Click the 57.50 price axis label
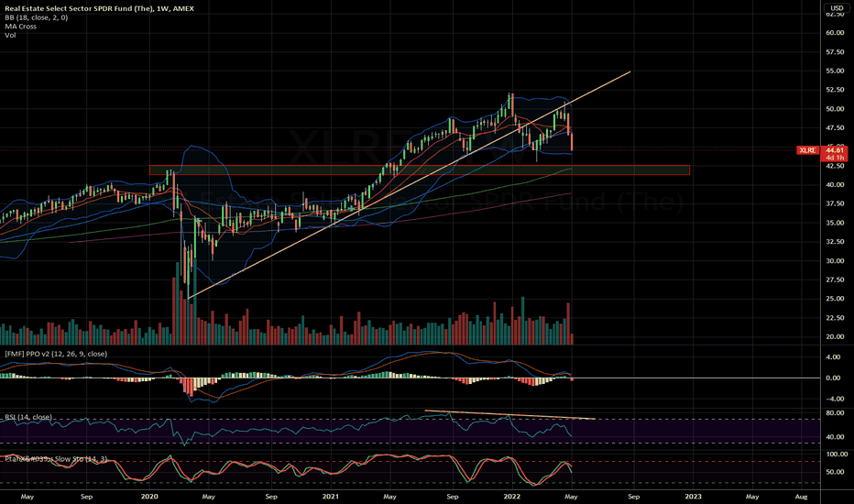Viewport: 854px width, 504px height. (x=835, y=51)
